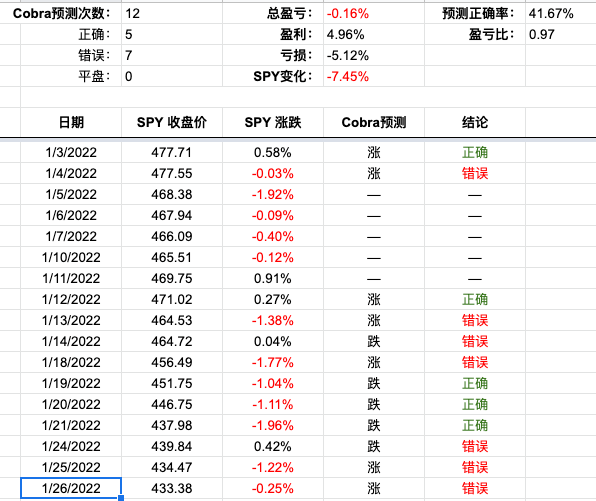Click the 总盈亏 value -0.16%
Image resolution: width=596 pixels, height=501 pixels.
[x=347, y=14]
